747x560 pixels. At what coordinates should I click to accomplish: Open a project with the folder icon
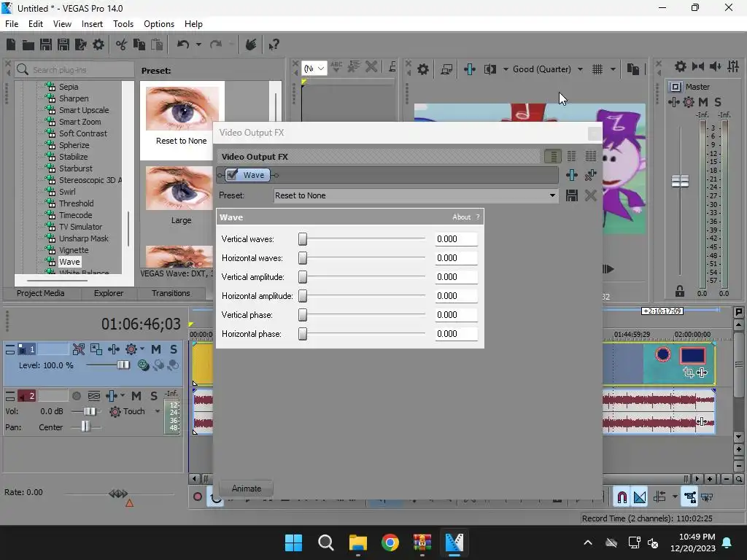tap(28, 44)
